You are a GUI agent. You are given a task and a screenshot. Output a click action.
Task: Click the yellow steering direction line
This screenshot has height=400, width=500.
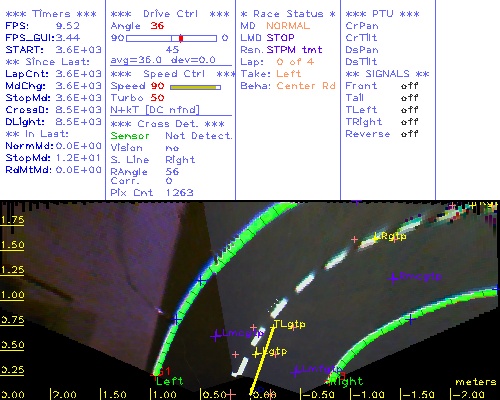point(262,362)
